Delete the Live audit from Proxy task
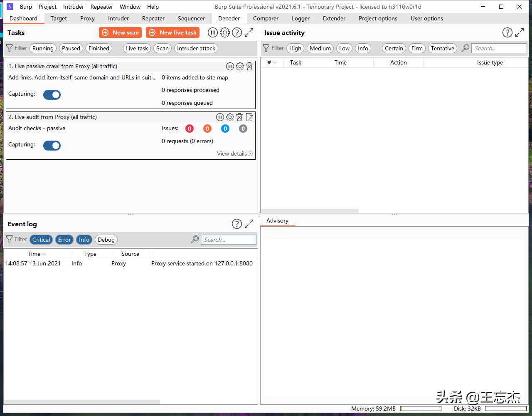The image size is (532, 416). point(239,117)
